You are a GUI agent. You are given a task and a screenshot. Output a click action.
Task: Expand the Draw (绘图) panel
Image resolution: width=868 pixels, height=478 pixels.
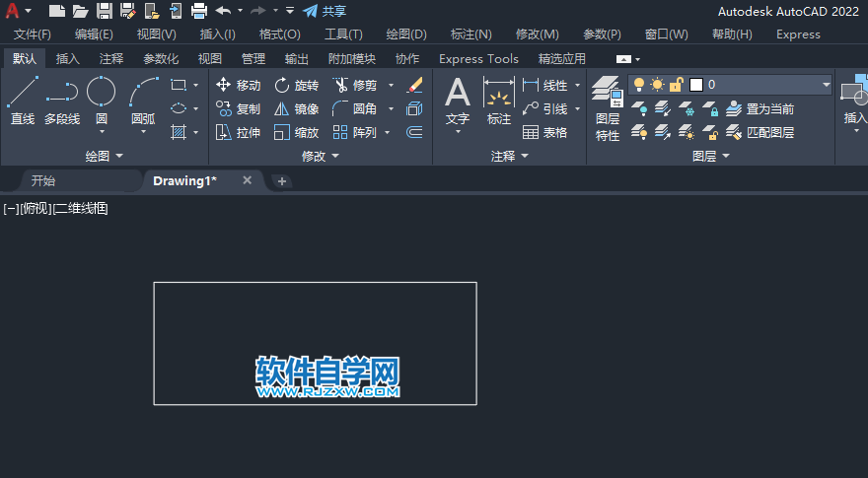click(x=105, y=157)
